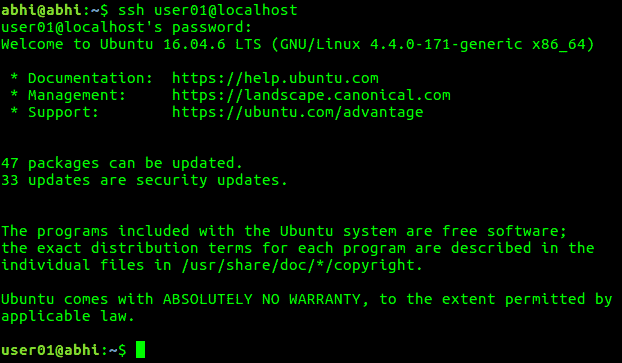Click the '47 packages can be updated' line
The image size is (622, 363).
(x=122, y=163)
